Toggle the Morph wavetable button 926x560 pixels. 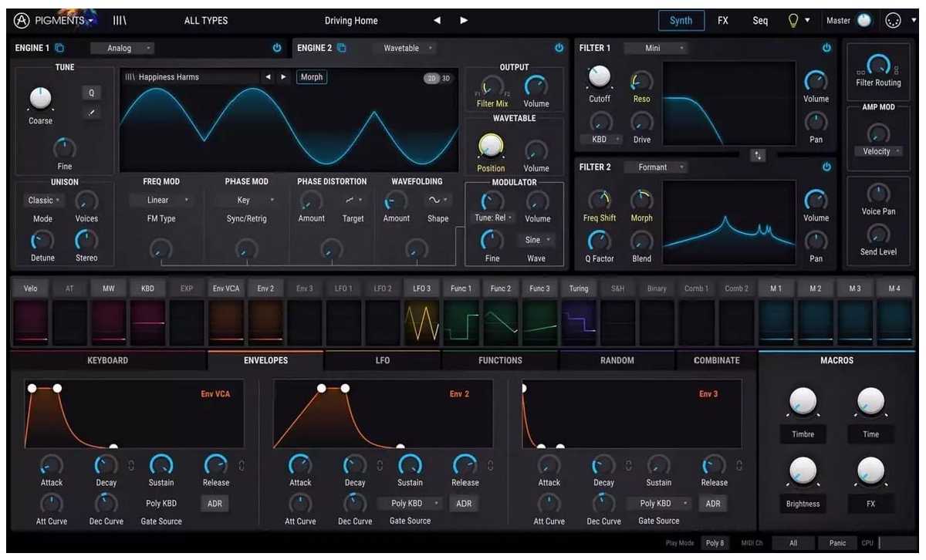(x=312, y=77)
